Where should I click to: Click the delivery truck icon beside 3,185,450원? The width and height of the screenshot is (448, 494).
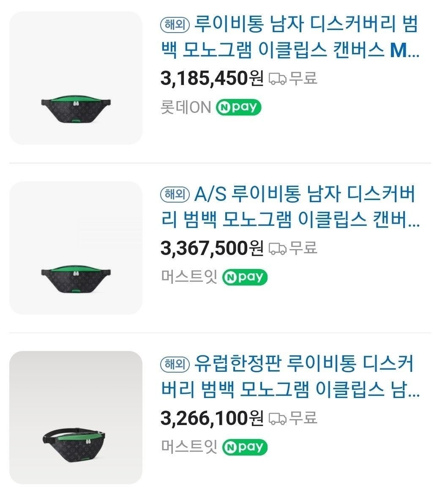click(x=277, y=79)
